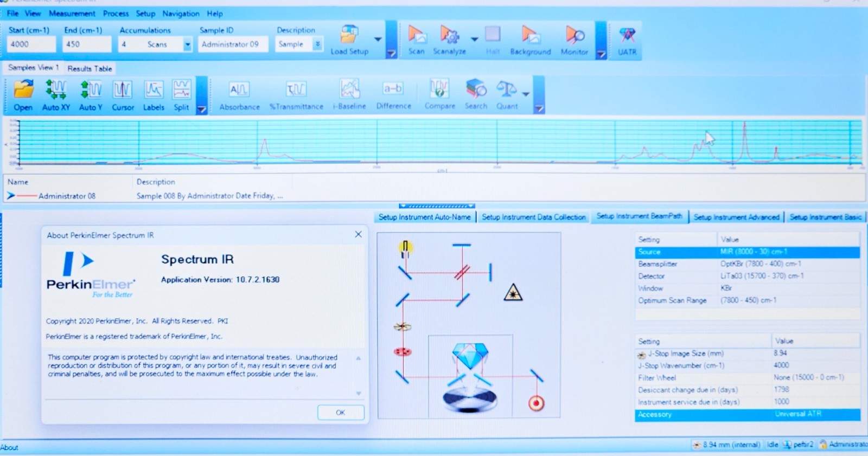Image resolution: width=868 pixels, height=456 pixels.
Task: Open the Setup menu
Action: point(145,14)
